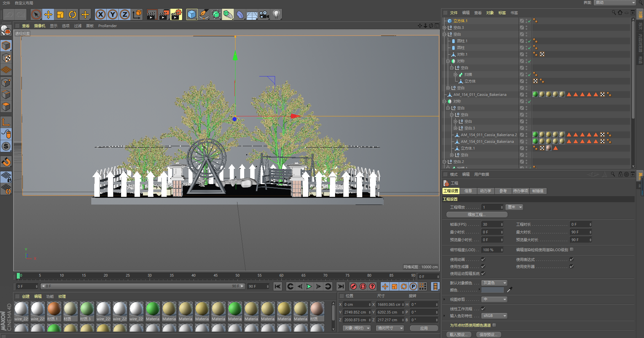The image size is (644, 338).
Task: Enable 为节点材质使用颜色通道 checkbox
Action: point(494,325)
